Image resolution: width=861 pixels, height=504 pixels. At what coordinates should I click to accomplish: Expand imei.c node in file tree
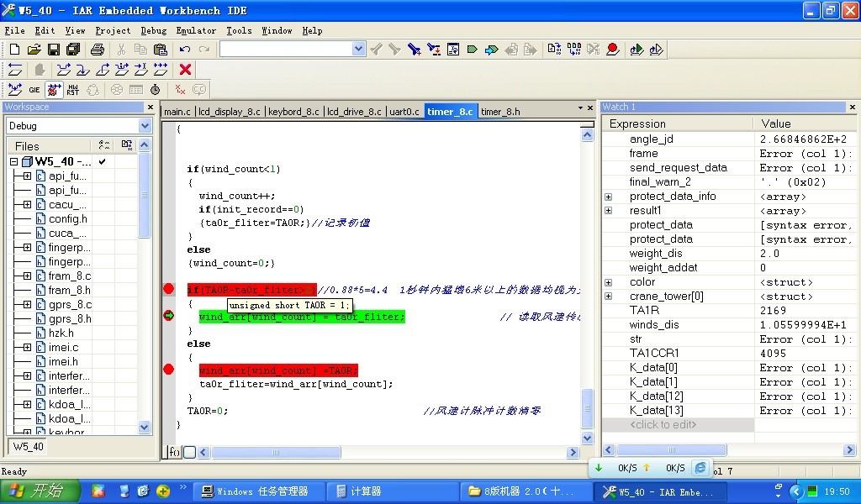tap(27, 347)
